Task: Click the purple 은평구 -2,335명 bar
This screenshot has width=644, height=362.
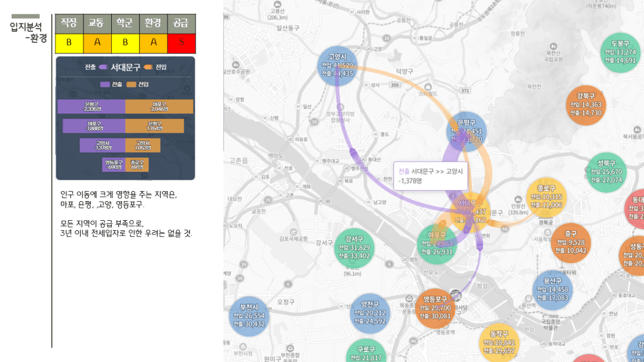Action: point(91,106)
